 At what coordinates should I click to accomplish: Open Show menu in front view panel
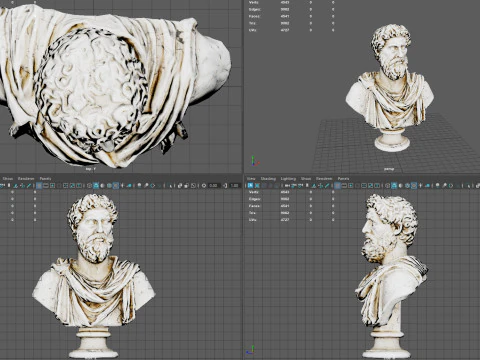pyautogui.click(x=8, y=179)
